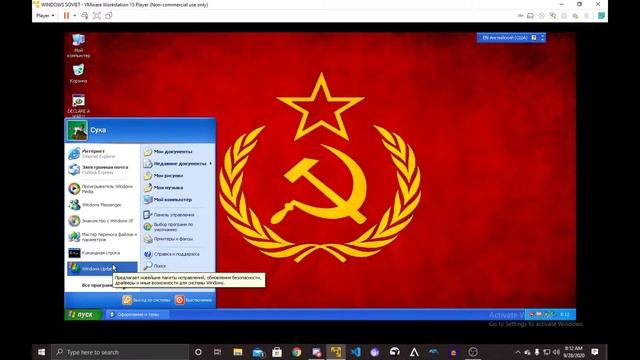Image resolution: width=640 pixels, height=360 pixels.
Task: Launch Windows Media Player from Start menu
Action: click(x=102, y=188)
